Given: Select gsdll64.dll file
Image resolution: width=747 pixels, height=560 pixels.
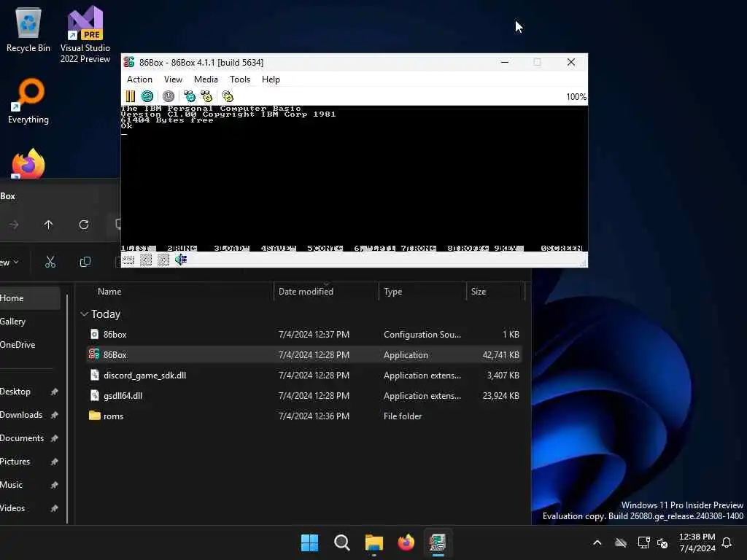Looking at the screenshot, I should point(304,396).
